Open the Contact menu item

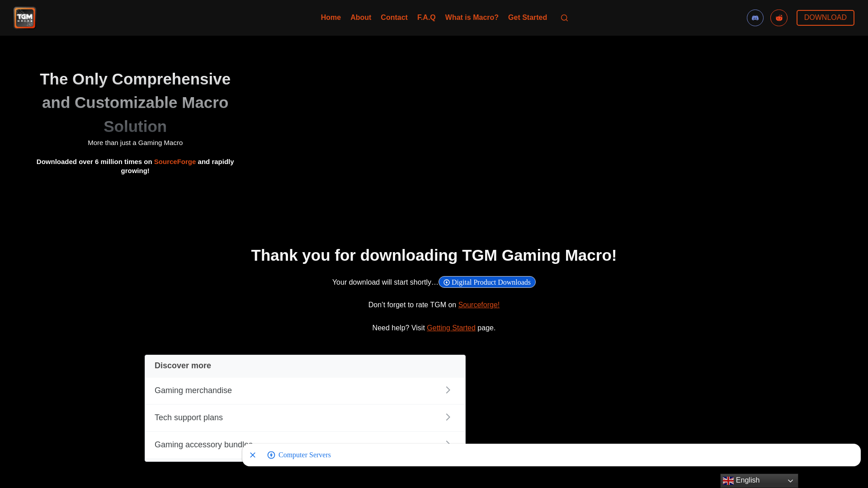(x=394, y=18)
